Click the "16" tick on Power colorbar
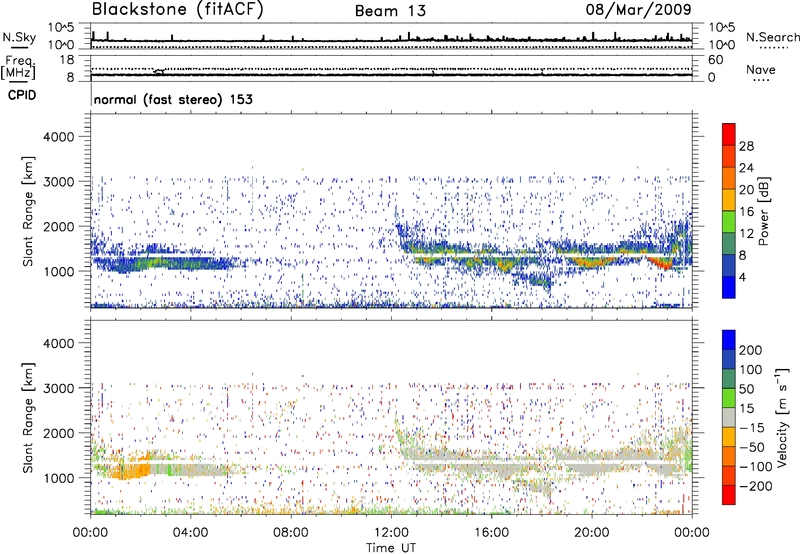 pyautogui.click(x=746, y=212)
